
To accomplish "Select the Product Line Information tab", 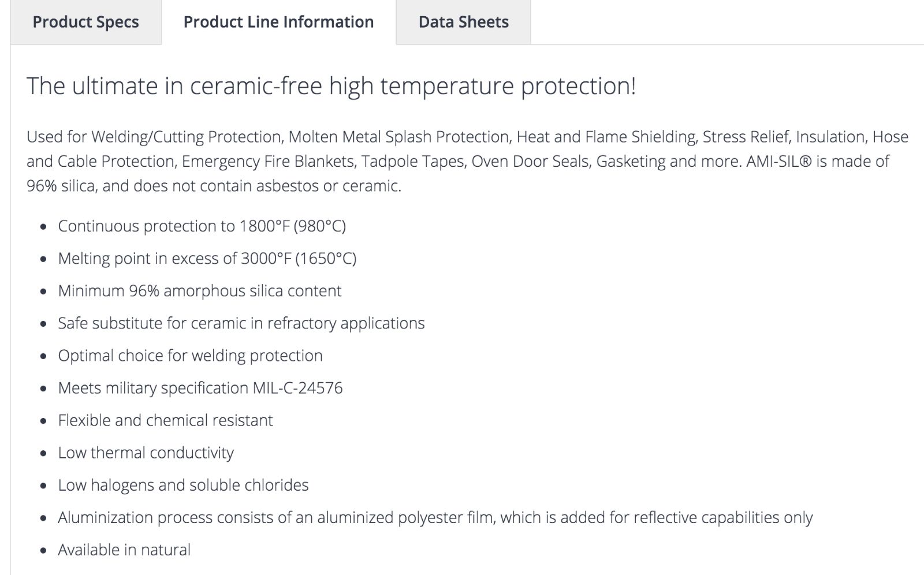I will (x=278, y=22).
